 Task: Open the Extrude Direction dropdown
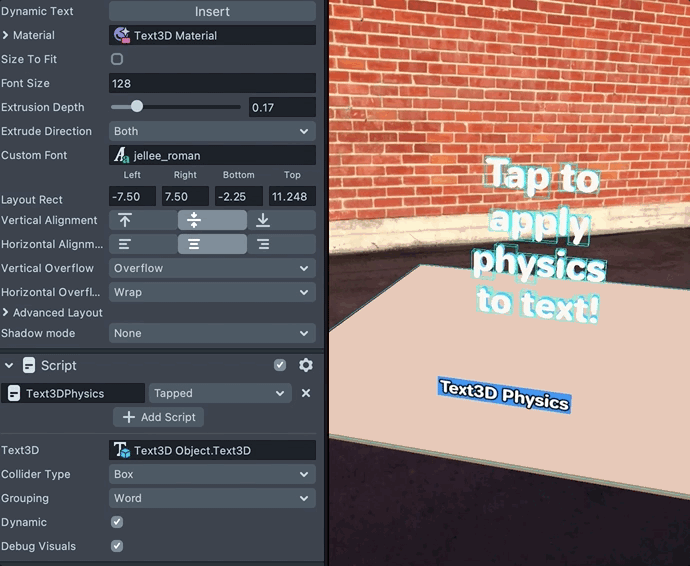212,131
